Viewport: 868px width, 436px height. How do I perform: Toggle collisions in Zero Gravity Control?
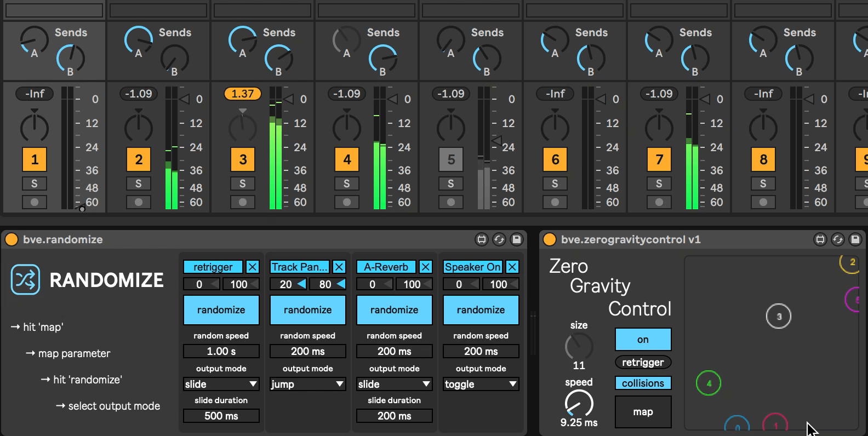click(643, 383)
